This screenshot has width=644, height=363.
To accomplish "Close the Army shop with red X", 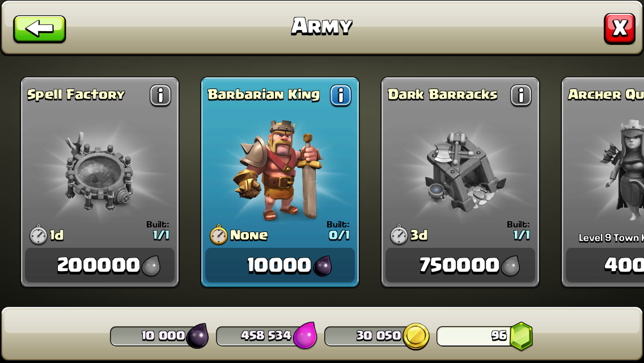I will click(x=620, y=29).
